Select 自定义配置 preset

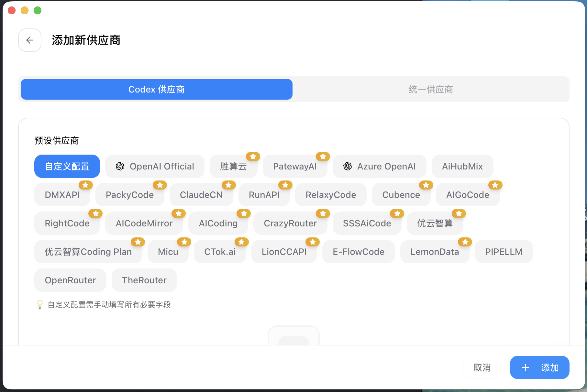pyautogui.click(x=67, y=166)
